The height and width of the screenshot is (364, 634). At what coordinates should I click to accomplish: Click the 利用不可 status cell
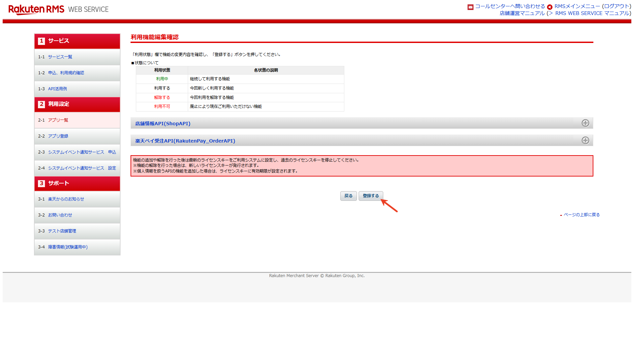pyautogui.click(x=162, y=107)
